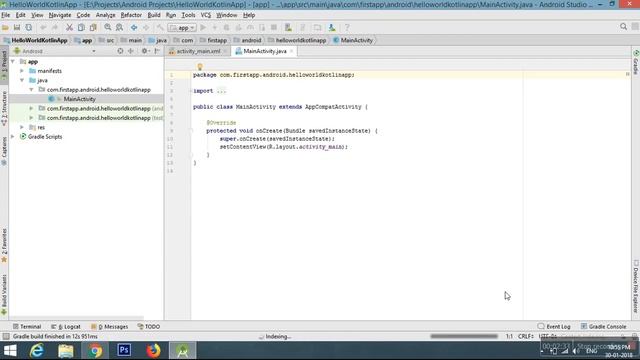Open Google Chrome from the taskbar
Viewport: 640px width, 360px height.
click(95, 351)
